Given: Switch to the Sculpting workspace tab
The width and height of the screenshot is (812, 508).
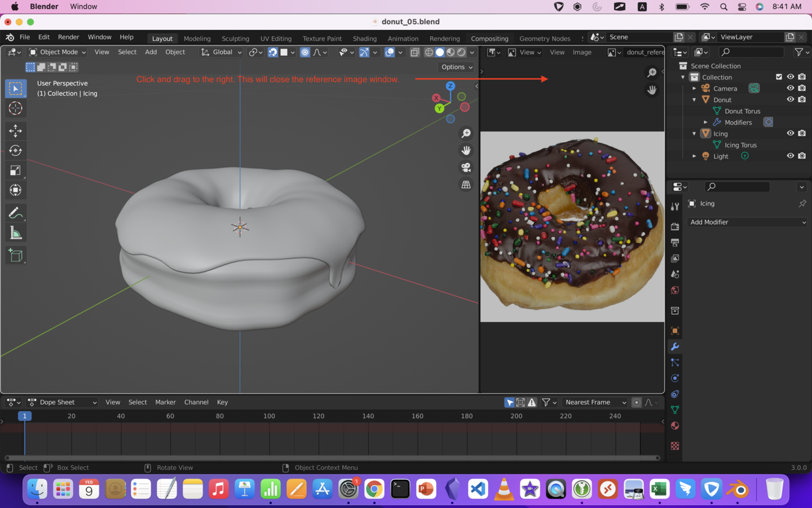Looking at the screenshot, I should (x=235, y=38).
